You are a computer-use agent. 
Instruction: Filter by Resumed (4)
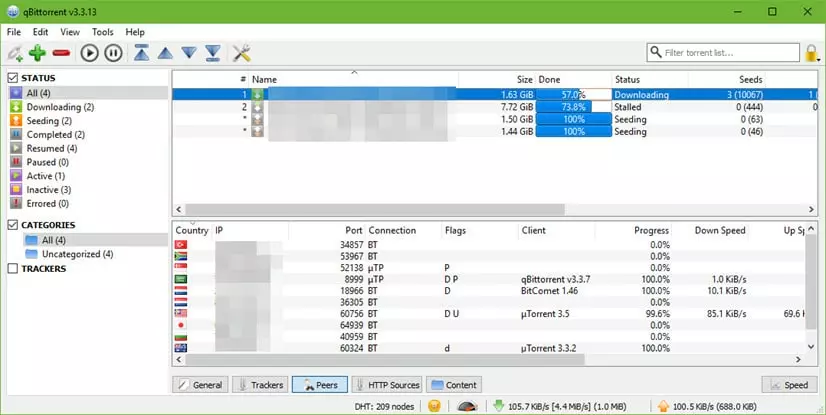(88, 149)
